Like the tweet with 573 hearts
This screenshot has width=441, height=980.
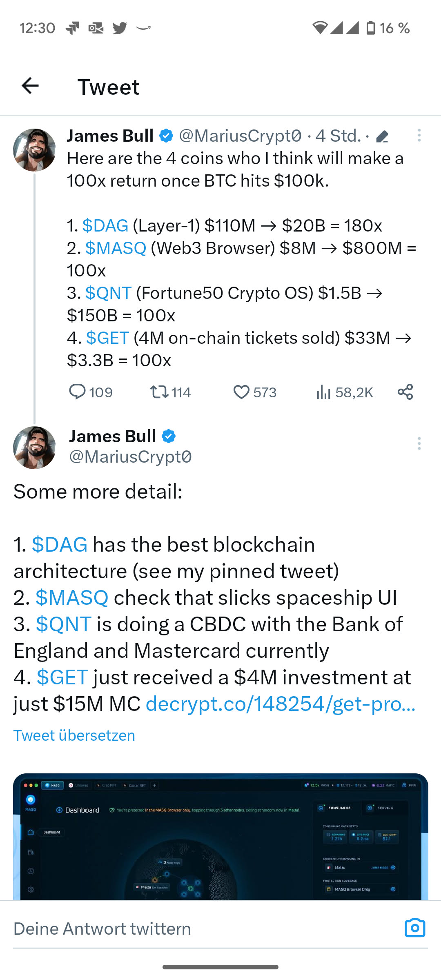coord(241,392)
